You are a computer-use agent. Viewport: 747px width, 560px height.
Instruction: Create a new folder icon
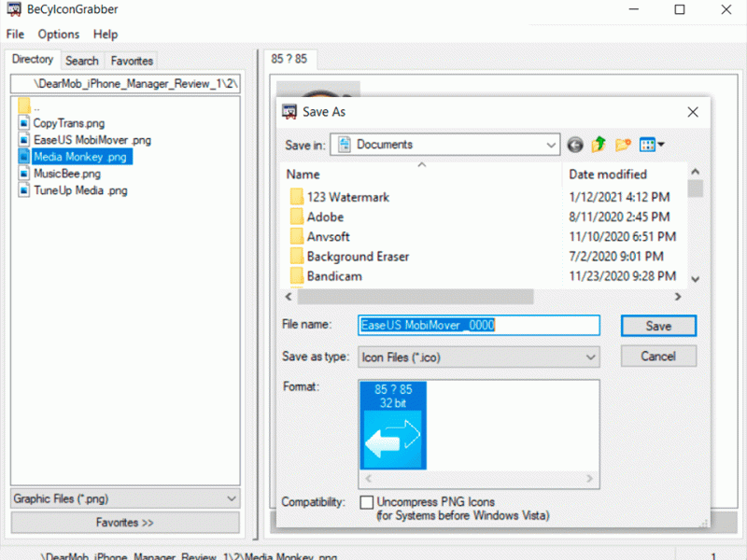623,145
